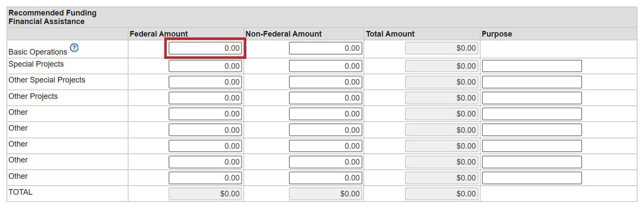Click the TOTAL row Federal Amount field
The image size is (644, 208).
tap(205, 194)
